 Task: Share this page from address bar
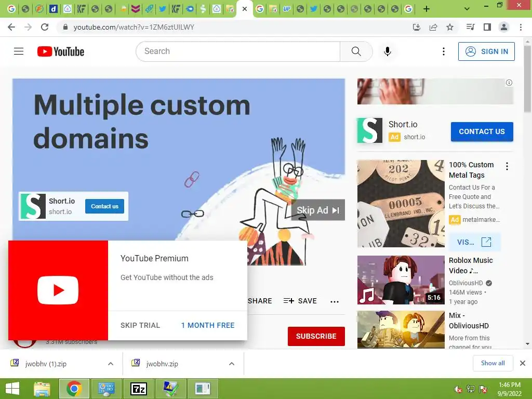(x=433, y=27)
